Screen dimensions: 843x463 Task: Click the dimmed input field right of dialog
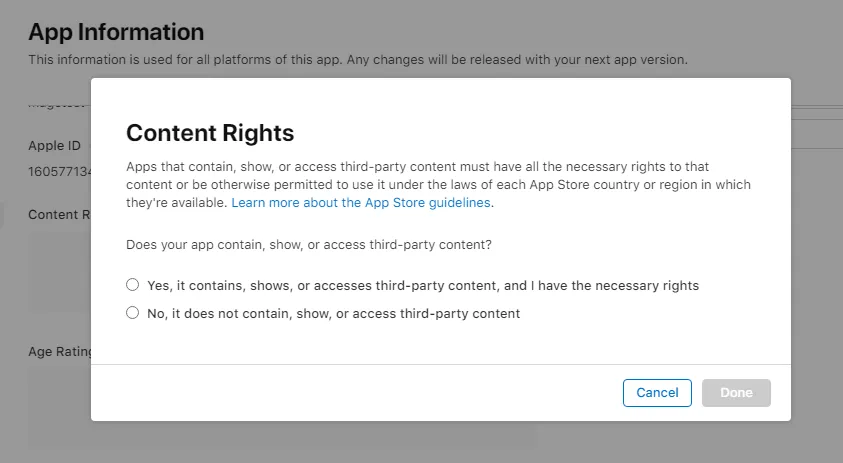pos(817,134)
